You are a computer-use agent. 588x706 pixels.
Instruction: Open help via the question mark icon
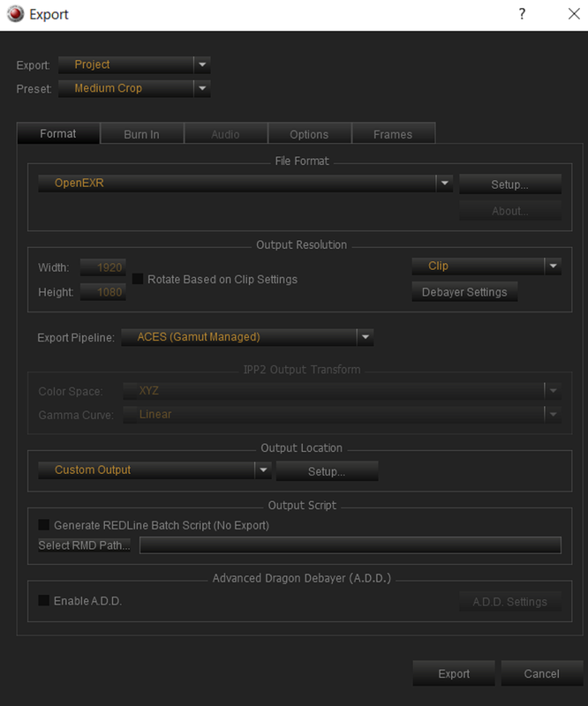[522, 14]
